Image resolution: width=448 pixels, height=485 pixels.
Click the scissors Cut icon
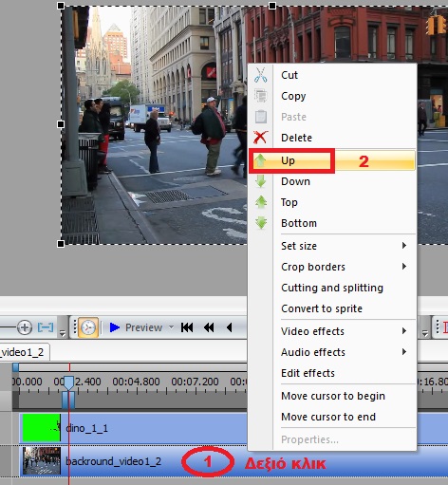(x=260, y=75)
